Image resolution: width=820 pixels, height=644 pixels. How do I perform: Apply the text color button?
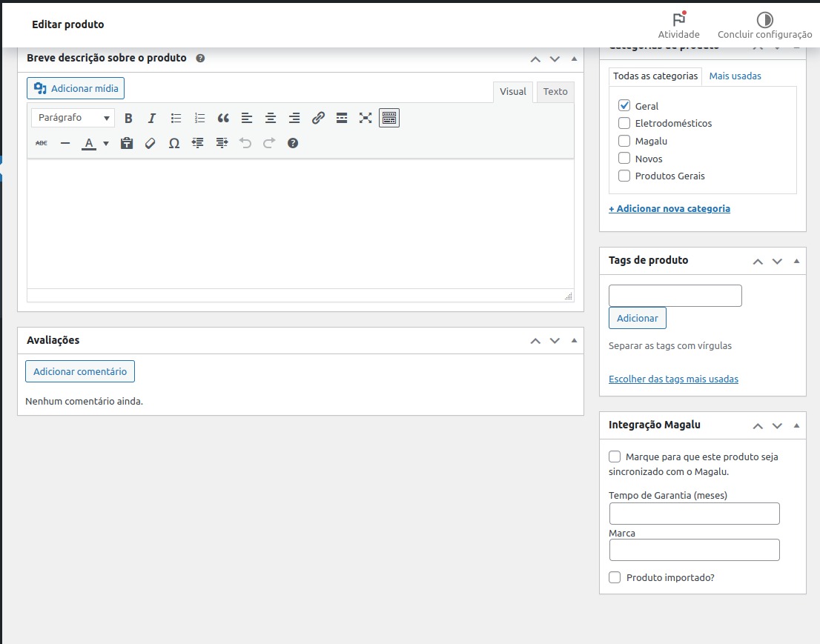[89, 143]
